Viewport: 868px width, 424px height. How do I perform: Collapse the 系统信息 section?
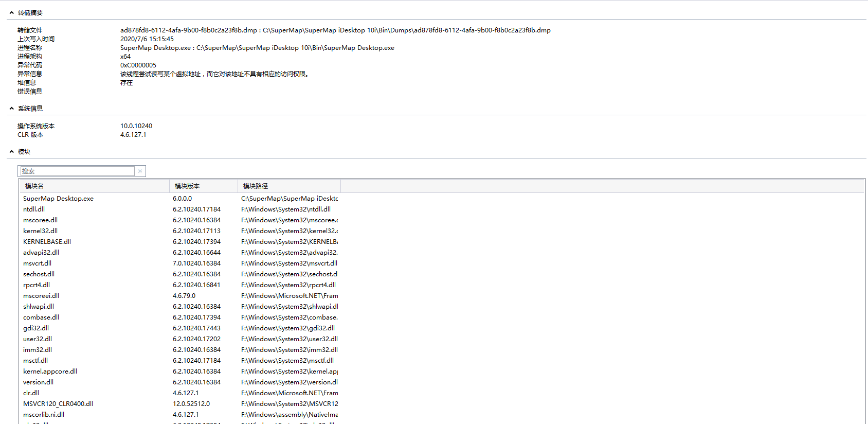(11, 109)
